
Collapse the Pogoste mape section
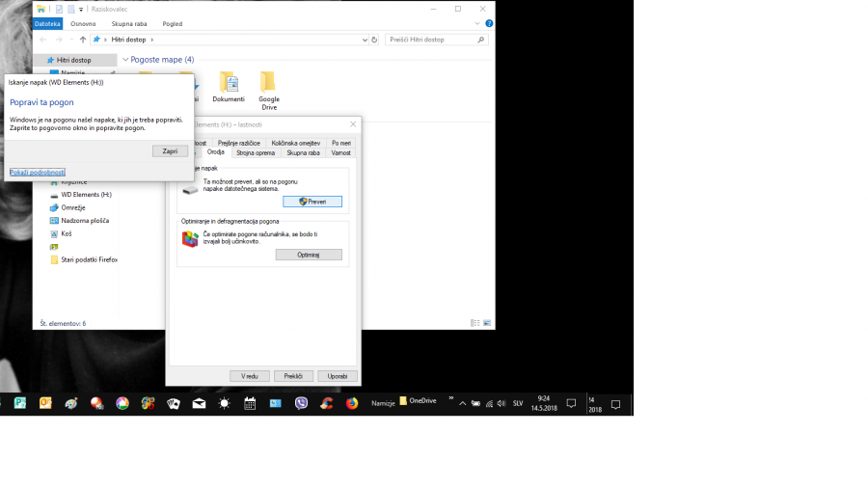[124, 60]
